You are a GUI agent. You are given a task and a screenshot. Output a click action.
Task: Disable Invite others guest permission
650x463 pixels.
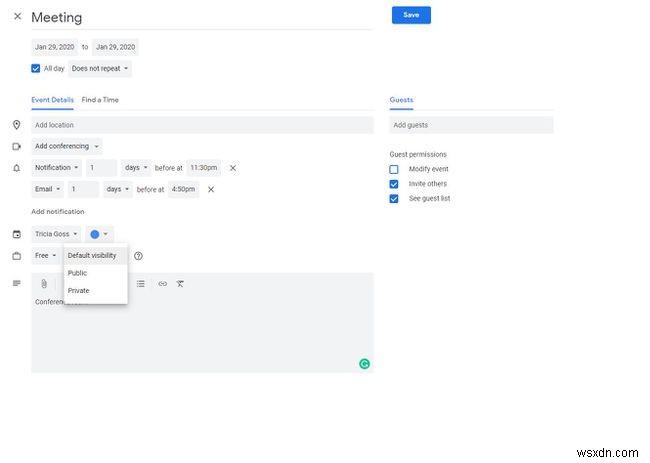394,184
